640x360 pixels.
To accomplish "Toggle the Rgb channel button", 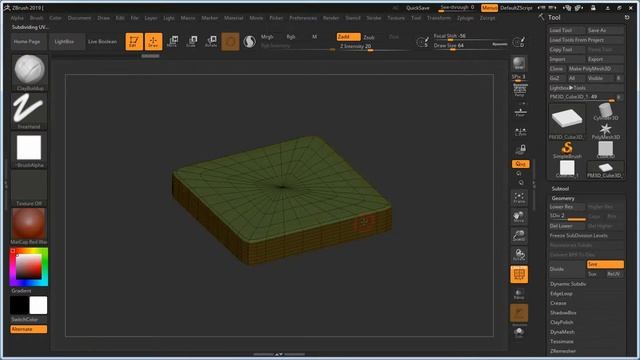I will [291, 37].
